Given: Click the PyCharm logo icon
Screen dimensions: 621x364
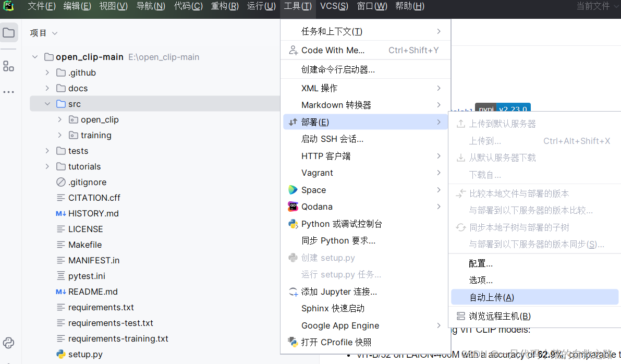Looking at the screenshot, I should point(8,6).
